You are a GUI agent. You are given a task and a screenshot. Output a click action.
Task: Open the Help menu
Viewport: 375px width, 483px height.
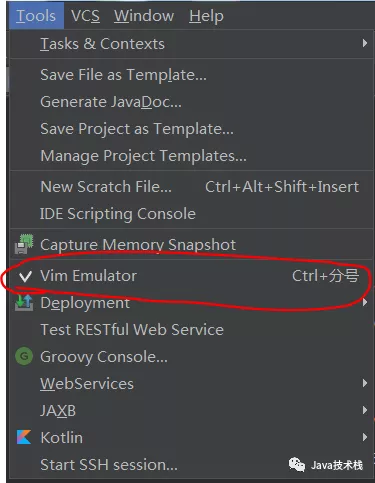pyautogui.click(x=206, y=16)
